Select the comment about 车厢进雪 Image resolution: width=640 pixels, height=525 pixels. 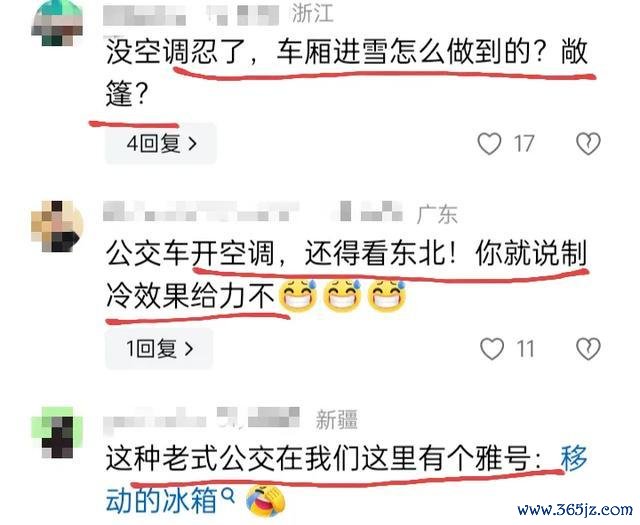pyautogui.click(x=347, y=73)
